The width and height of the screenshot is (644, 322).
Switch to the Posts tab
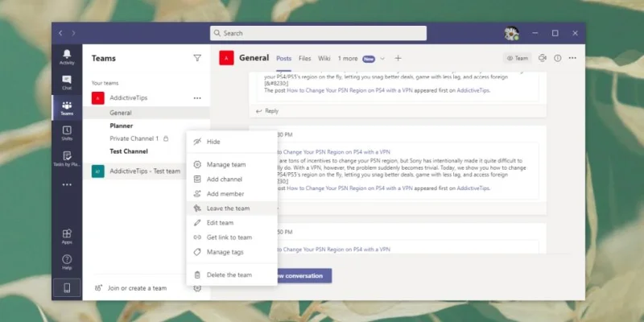tap(284, 59)
